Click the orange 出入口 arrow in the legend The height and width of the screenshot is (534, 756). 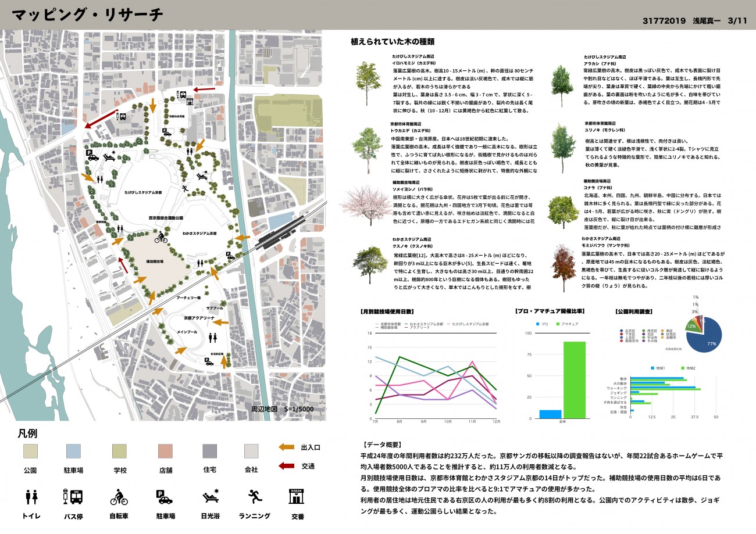pos(286,447)
